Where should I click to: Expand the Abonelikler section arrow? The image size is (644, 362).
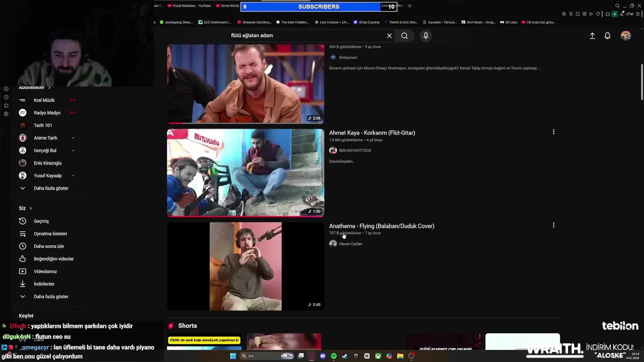coord(49,87)
